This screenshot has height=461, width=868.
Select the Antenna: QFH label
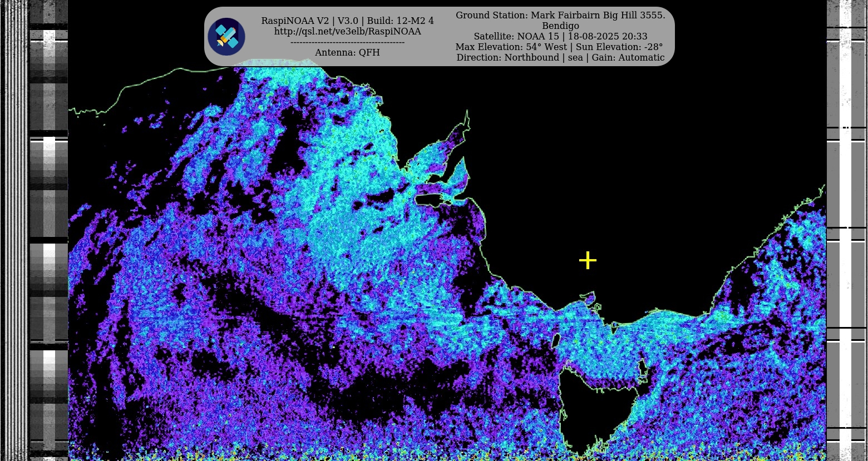tap(347, 53)
